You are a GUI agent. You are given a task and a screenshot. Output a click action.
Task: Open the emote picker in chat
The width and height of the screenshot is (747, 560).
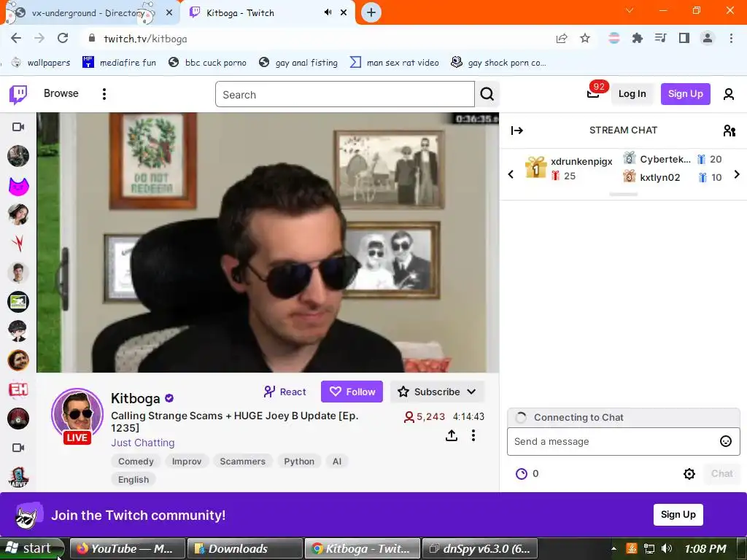point(726,441)
